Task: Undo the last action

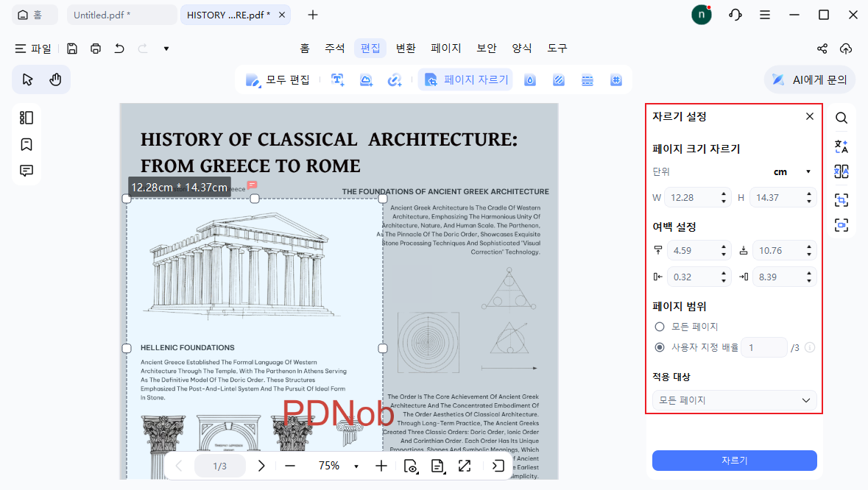Action: coord(119,49)
